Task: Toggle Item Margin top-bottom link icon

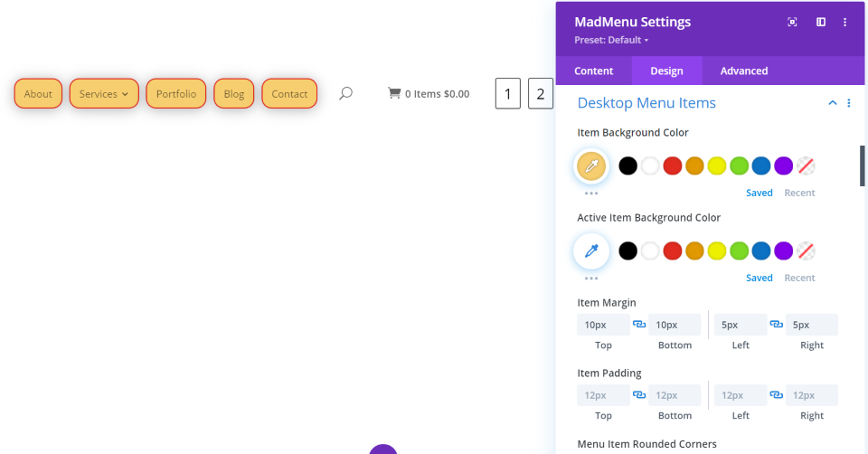Action: [639, 325]
